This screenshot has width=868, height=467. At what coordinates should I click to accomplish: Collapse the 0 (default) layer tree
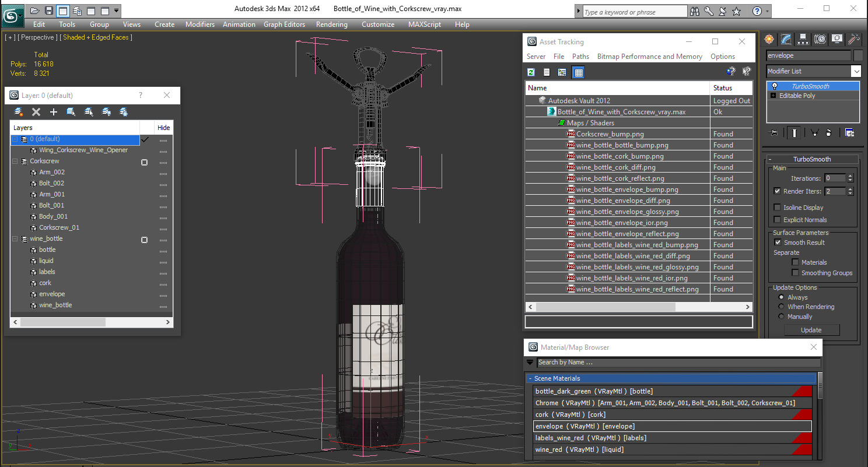pos(15,139)
